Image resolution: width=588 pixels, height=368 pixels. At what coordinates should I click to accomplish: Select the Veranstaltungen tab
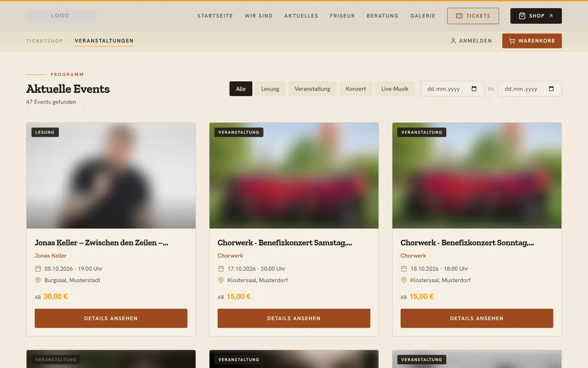pos(104,41)
